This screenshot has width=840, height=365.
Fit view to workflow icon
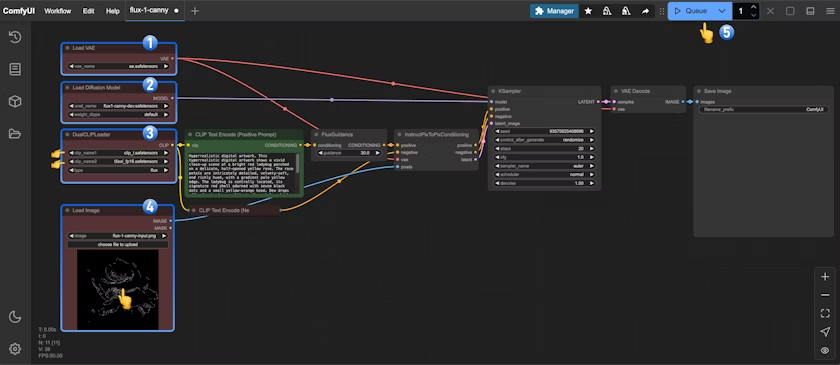click(x=825, y=314)
